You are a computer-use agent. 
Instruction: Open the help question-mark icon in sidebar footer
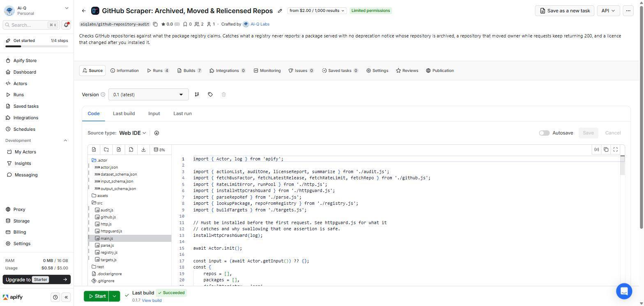tap(55, 297)
